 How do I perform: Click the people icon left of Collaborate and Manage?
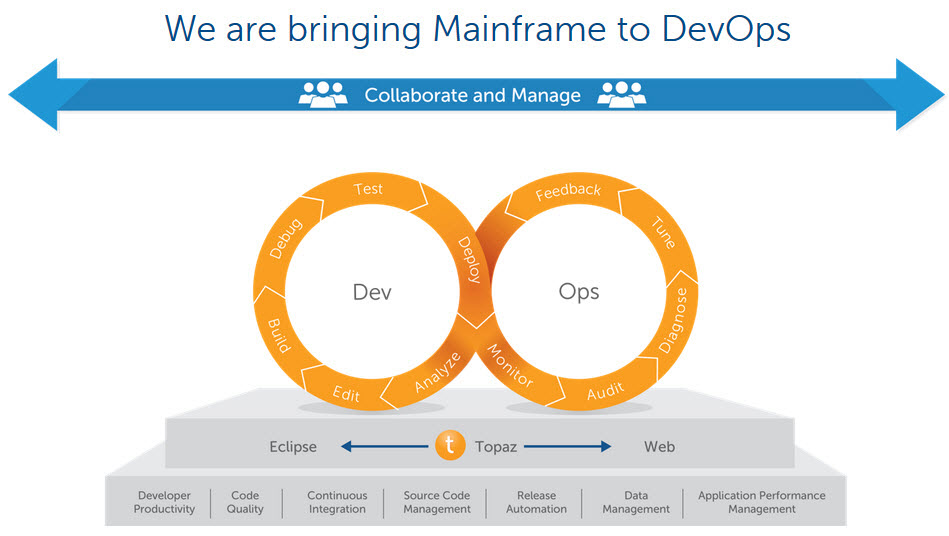pyautogui.click(x=323, y=95)
